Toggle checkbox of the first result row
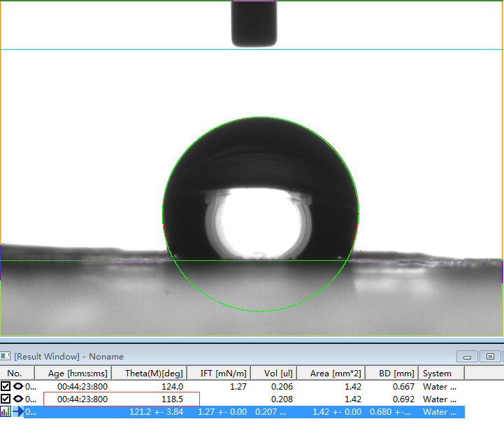Screen dimensions: 504x440 pos(6,386)
